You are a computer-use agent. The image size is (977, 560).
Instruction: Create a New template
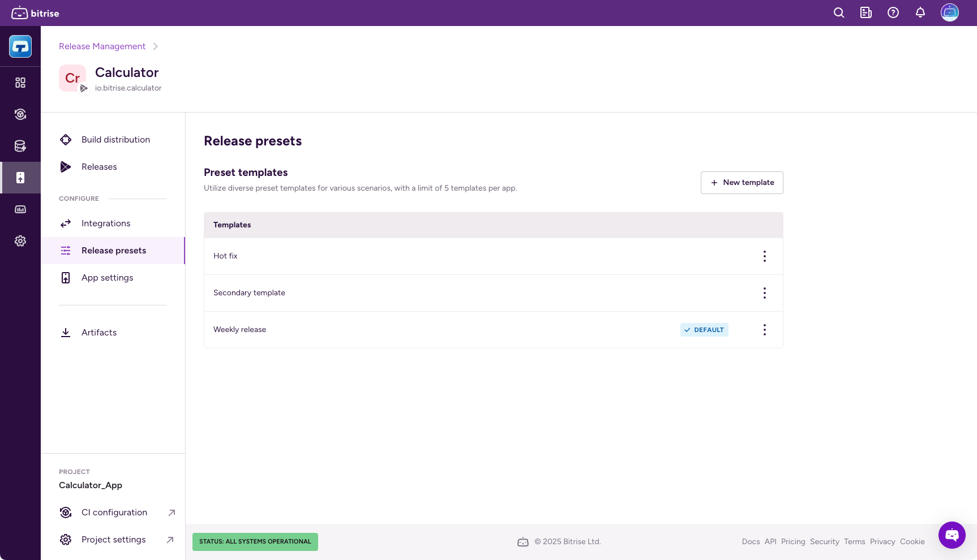742,183
